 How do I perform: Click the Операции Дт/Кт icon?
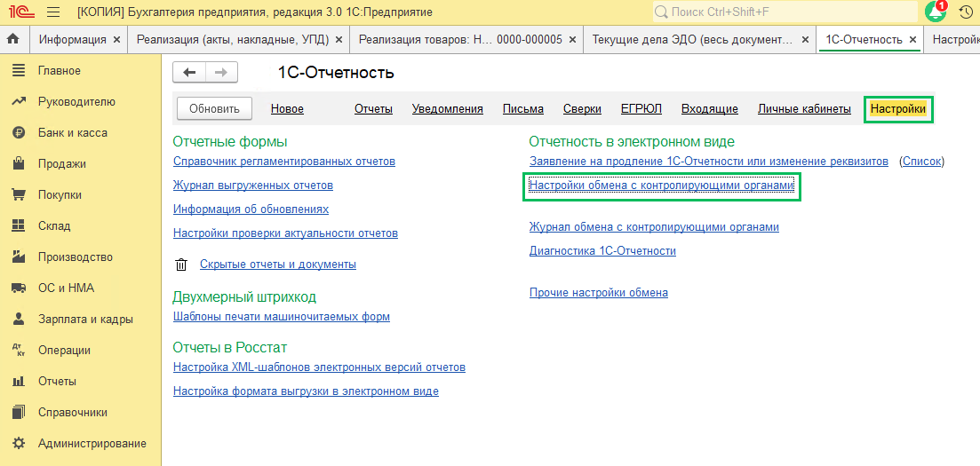click(x=19, y=350)
